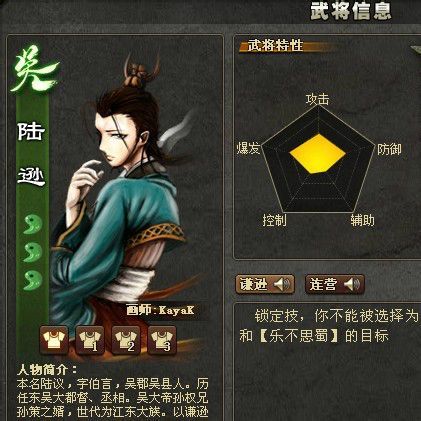The height and width of the screenshot is (421, 421).
Task: Click the 防御 attribute label
Action: click(x=389, y=150)
